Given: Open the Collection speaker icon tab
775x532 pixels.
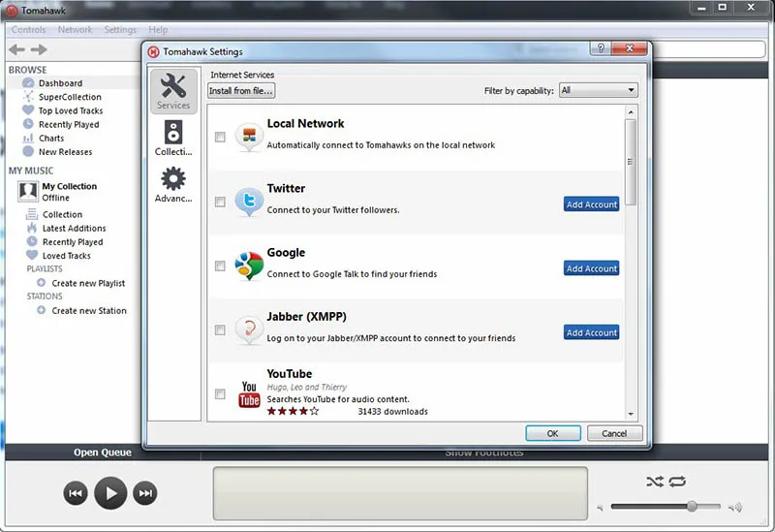Looking at the screenshot, I should [x=173, y=138].
